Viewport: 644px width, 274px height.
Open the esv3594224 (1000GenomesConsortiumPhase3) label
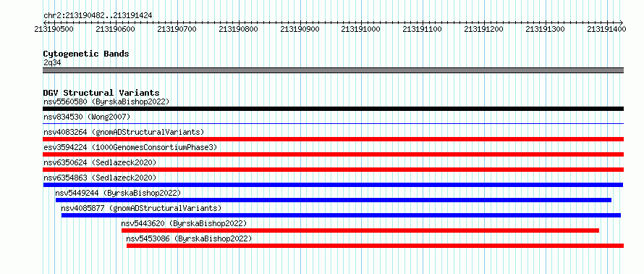tap(130, 147)
